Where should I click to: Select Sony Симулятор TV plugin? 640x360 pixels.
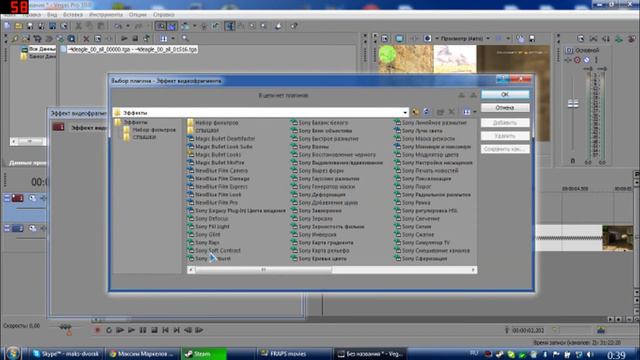click(426, 242)
